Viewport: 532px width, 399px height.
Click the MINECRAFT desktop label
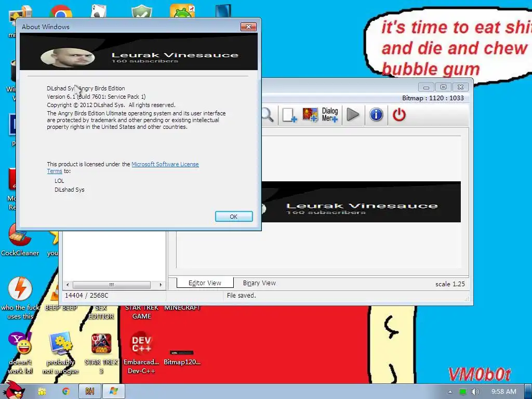[182, 308]
